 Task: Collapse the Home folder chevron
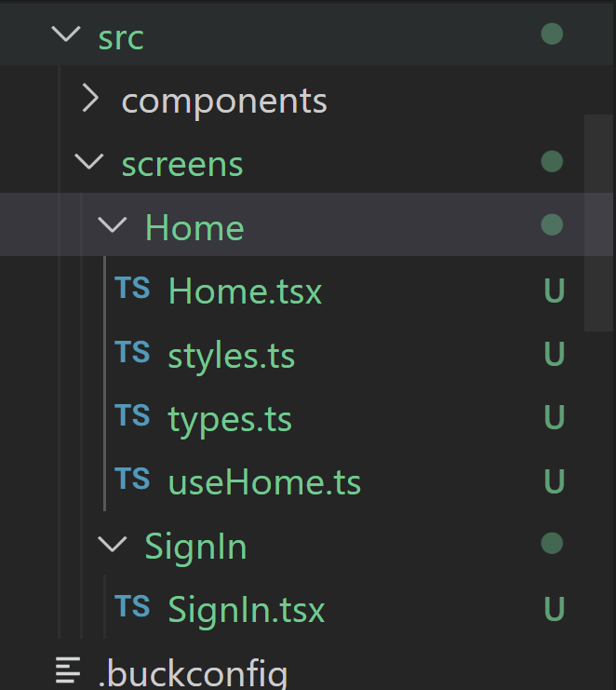112,224
